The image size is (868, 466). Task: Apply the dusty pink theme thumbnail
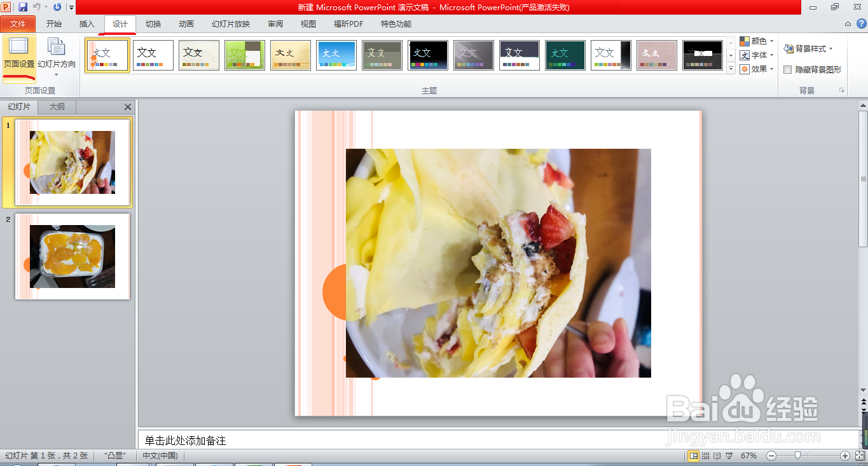click(657, 55)
